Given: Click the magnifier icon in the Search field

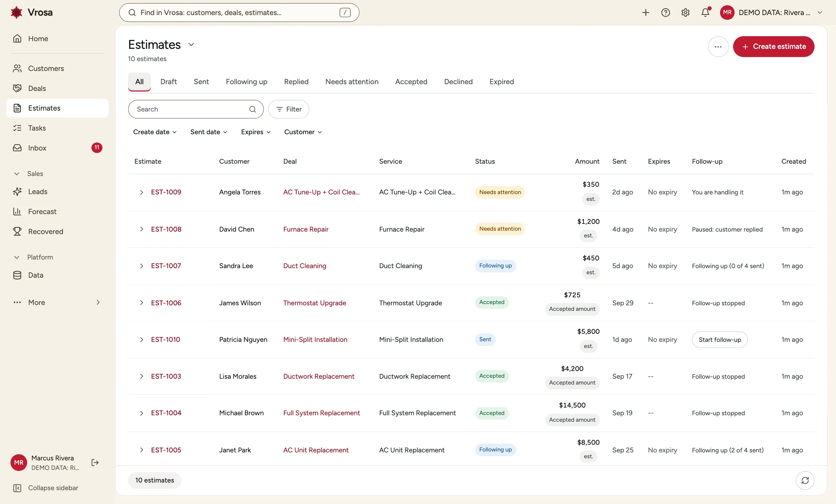Looking at the screenshot, I should tap(252, 109).
